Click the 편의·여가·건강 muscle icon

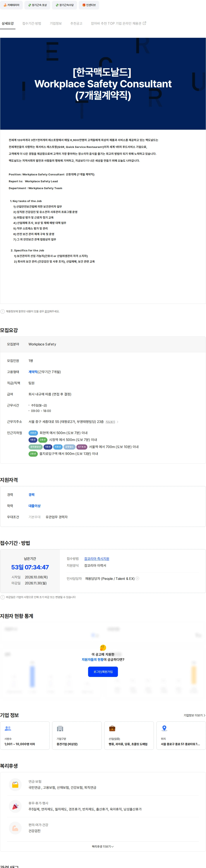[x=15, y=828]
